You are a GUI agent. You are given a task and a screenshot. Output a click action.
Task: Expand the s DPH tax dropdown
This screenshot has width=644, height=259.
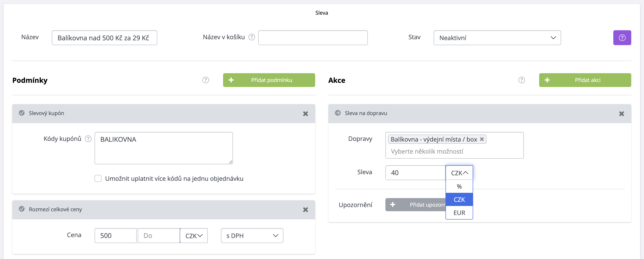(x=252, y=236)
